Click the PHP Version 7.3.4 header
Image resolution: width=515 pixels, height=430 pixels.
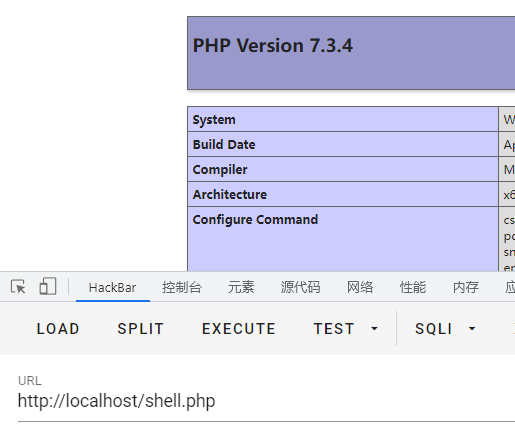coord(272,45)
